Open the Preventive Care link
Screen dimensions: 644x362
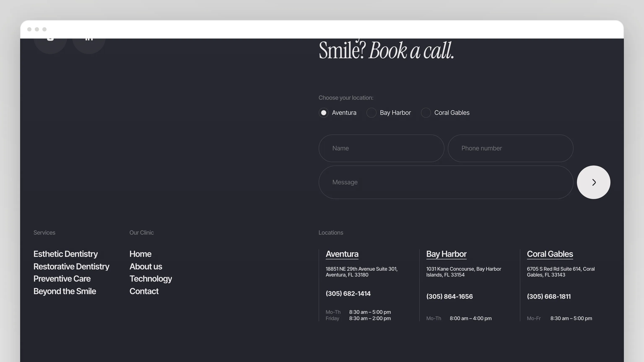click(x=62, y=279)
